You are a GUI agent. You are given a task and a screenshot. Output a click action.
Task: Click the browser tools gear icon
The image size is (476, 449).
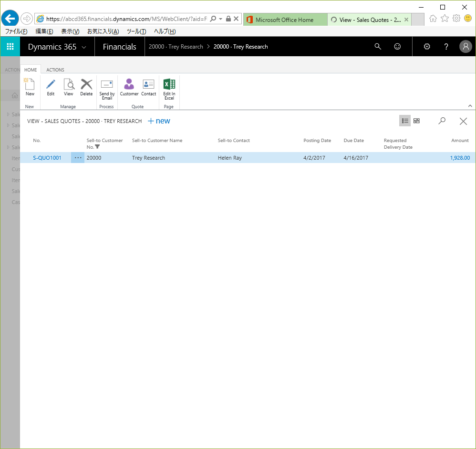point(456,19)
